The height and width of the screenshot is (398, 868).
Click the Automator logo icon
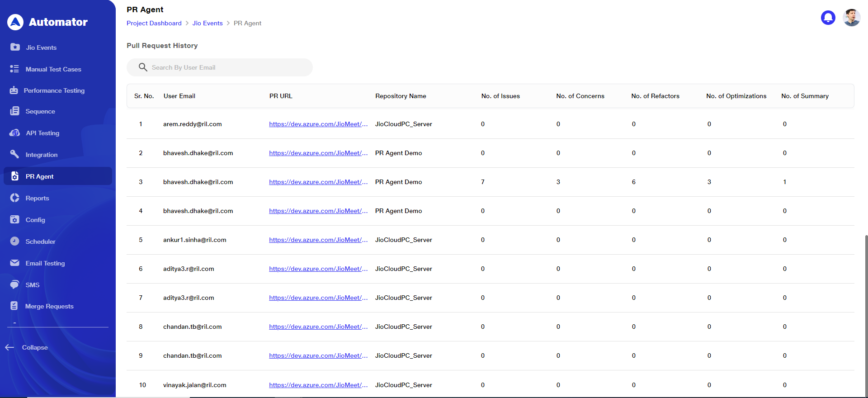[15, 22]
